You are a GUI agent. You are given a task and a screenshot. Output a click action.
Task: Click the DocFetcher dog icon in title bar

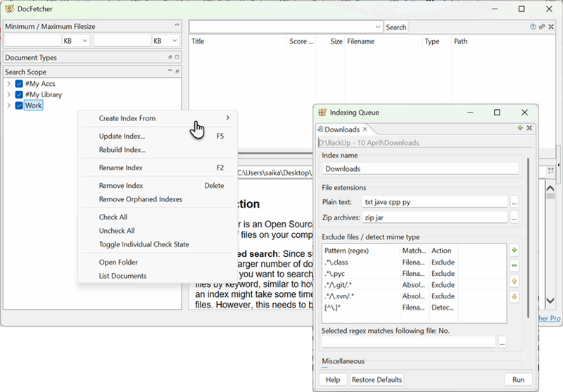pyautogui.click(x=9, y=8)
